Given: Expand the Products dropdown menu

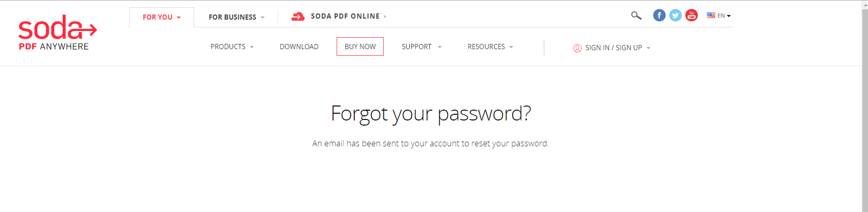Looking at the screenshot, I should [x=232, y=47].
